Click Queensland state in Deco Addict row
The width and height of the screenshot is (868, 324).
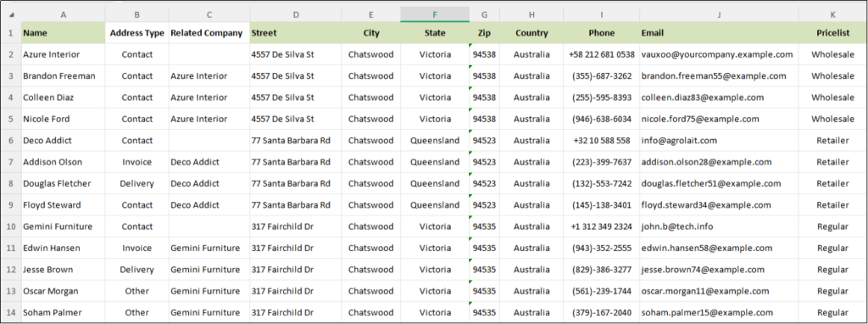[x=435, y=141]
